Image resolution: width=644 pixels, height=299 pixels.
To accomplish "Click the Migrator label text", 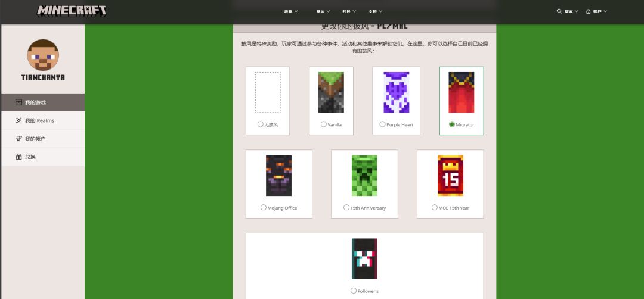I will click(465, 124).
